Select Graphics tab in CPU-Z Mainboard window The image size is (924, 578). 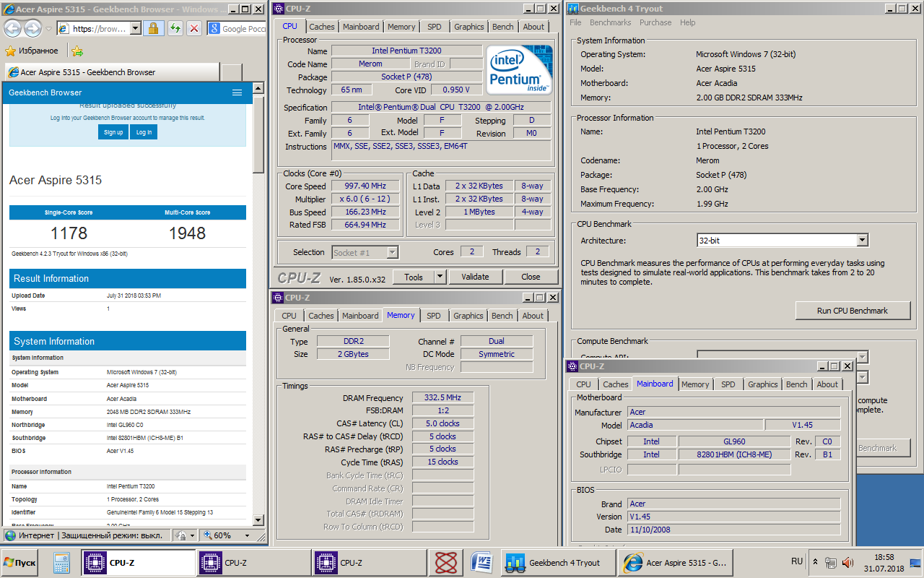point(763,384)
